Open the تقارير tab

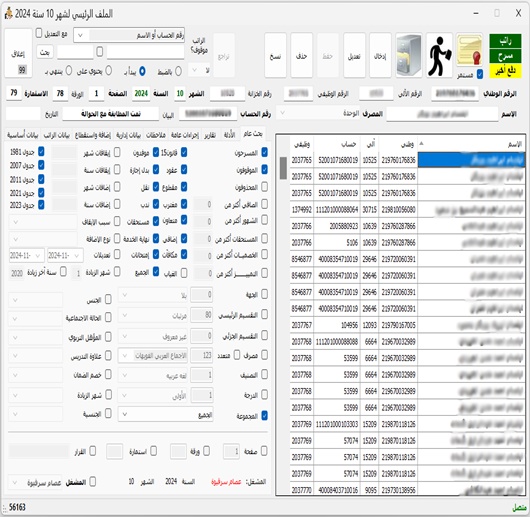pyautogui.click(x=210, y=136)
